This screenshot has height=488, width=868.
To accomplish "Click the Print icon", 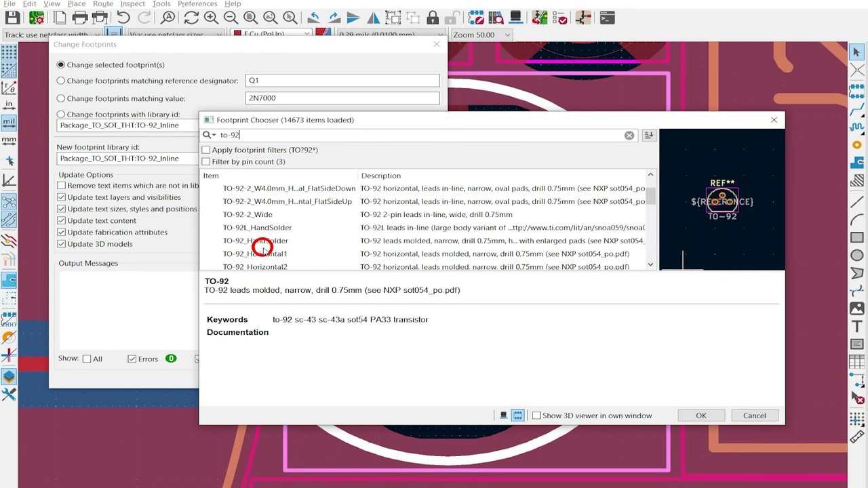I will click(x=80, y=18).
